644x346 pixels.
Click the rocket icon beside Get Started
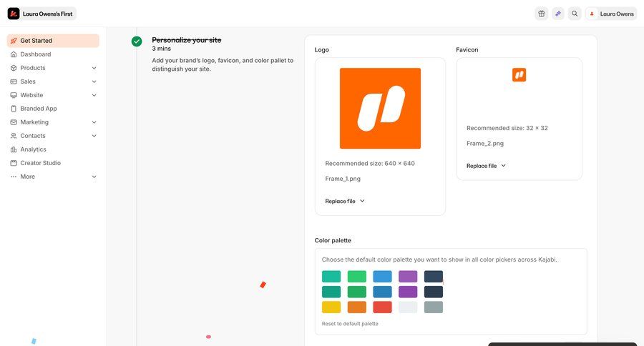pos(14,41)
